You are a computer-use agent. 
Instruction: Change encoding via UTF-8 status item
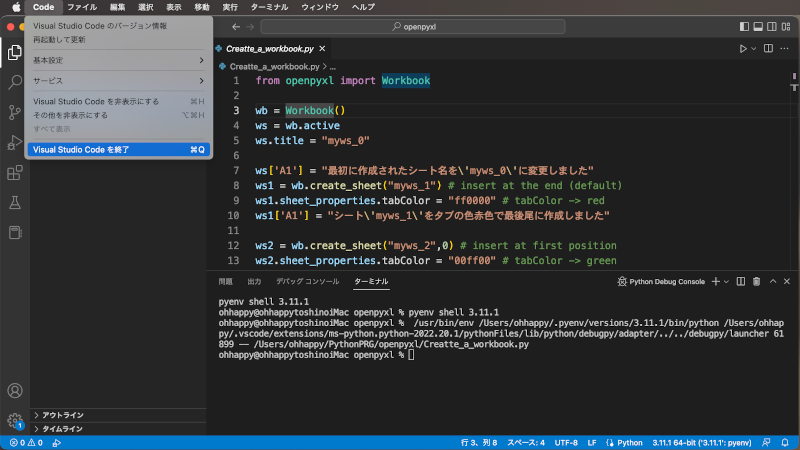click(566, 443)
